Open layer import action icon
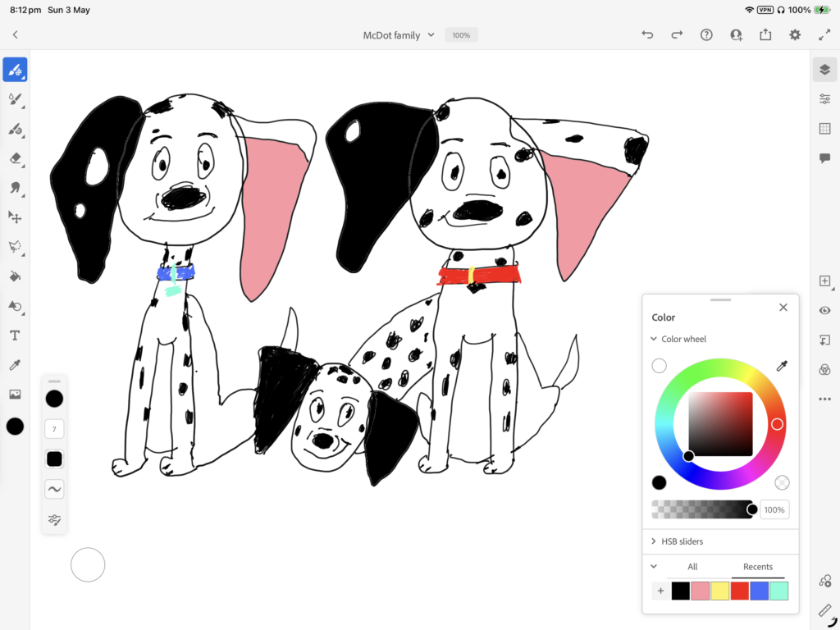The width and height of the screenshot is (840, 630). pos(825,340)
